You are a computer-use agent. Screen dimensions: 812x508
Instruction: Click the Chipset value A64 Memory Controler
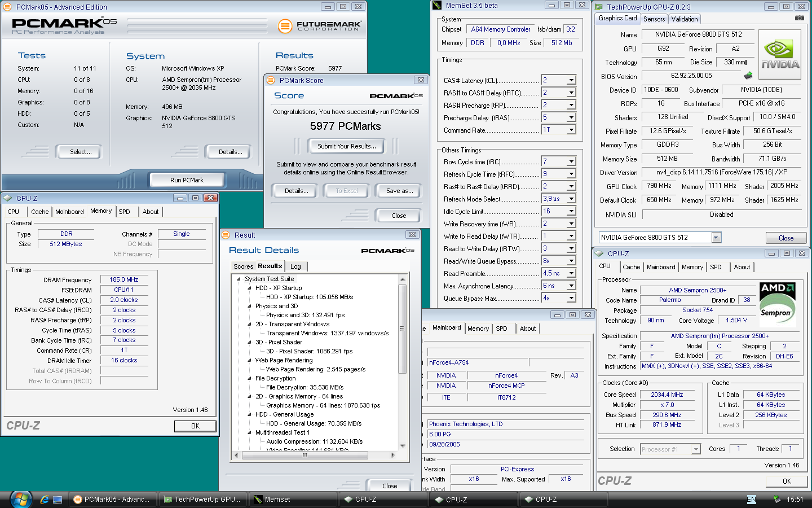coord(501,29)
